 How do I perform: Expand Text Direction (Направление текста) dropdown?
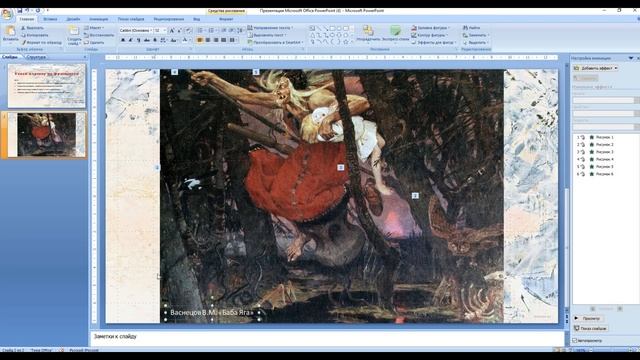(270, 28)
